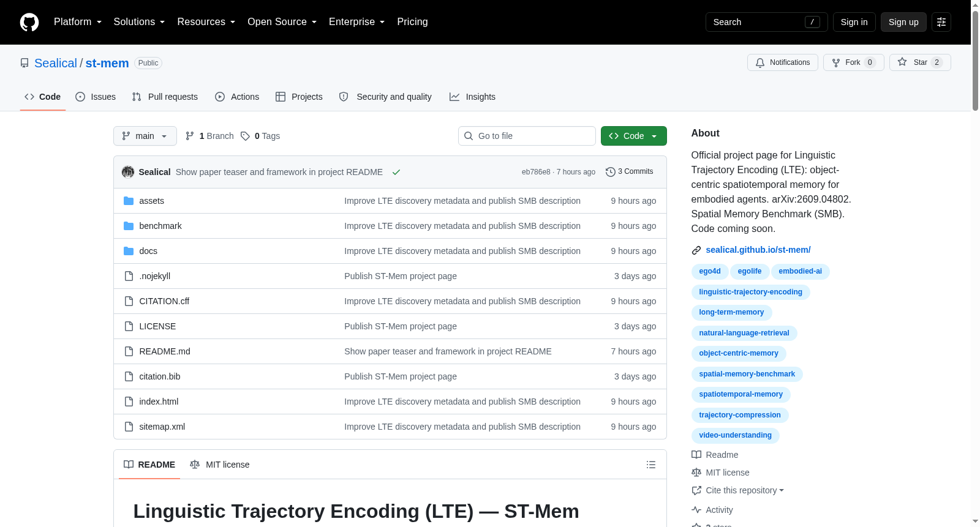Expand the Resources menu

206,22
